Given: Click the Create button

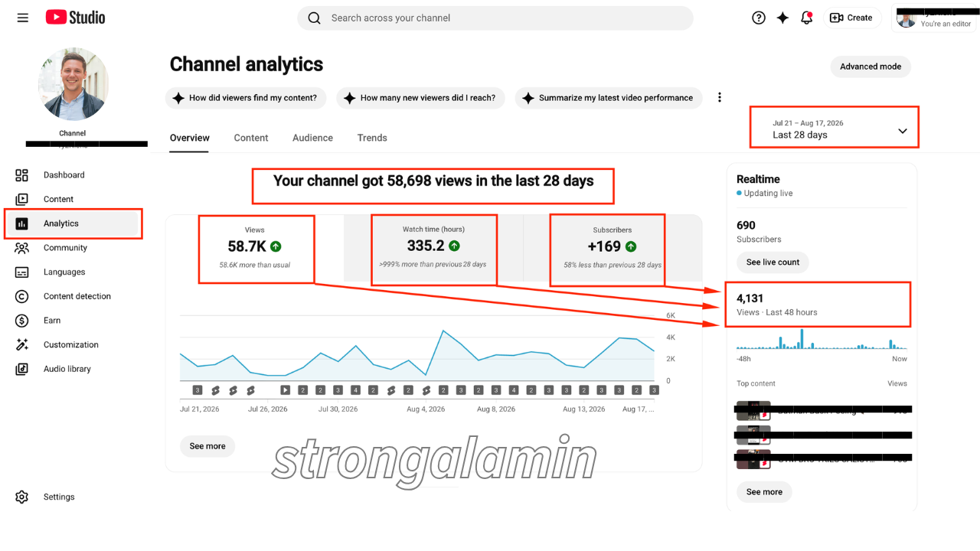Looking at the screenshot, I should click(851, 18).
